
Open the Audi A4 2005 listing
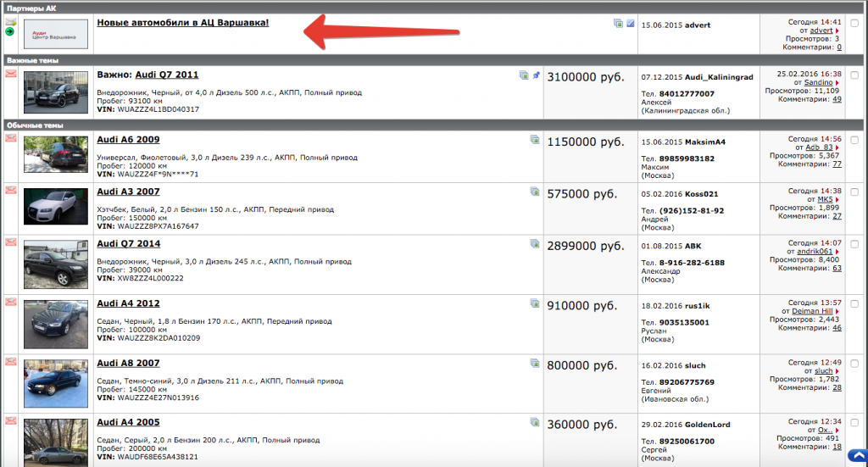tap(129, 422)
